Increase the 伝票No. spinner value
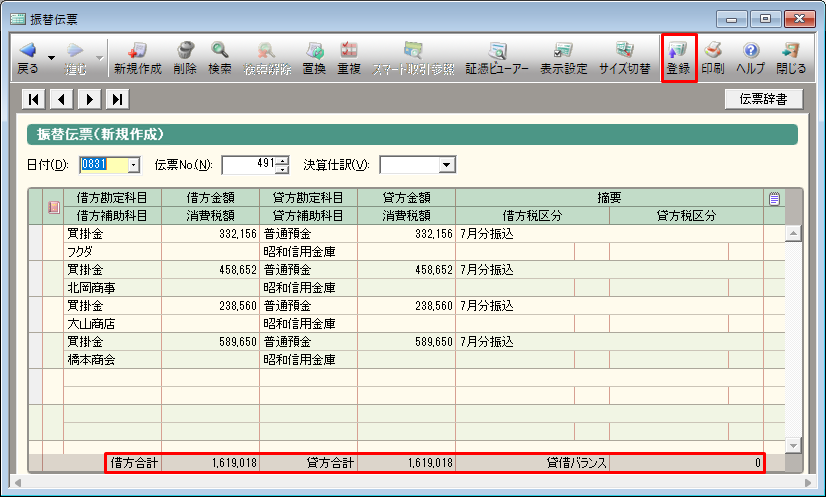Screen dimensions: 826x497 (283, 160)
